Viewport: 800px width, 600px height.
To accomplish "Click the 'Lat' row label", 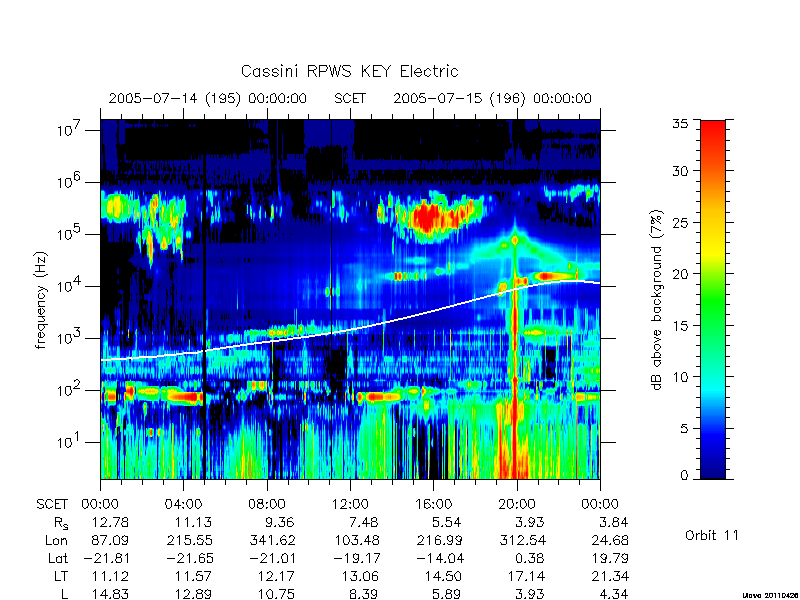I will tap(58, 558).
